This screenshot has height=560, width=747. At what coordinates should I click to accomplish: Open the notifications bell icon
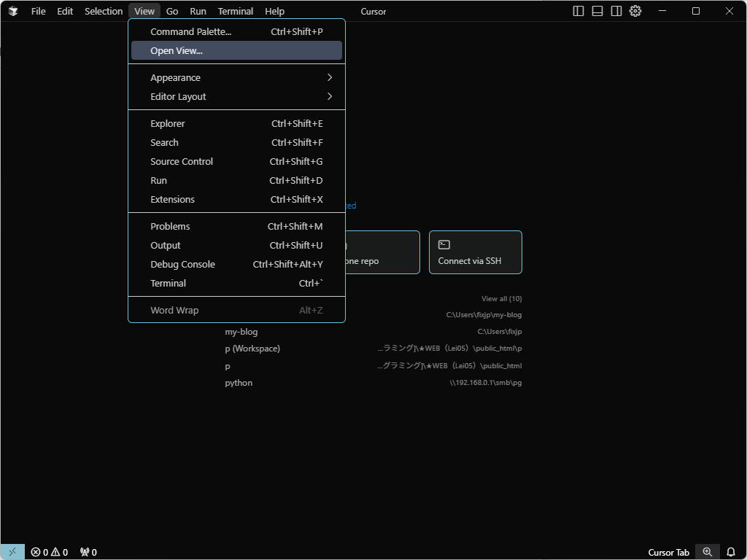click(731, 552)
